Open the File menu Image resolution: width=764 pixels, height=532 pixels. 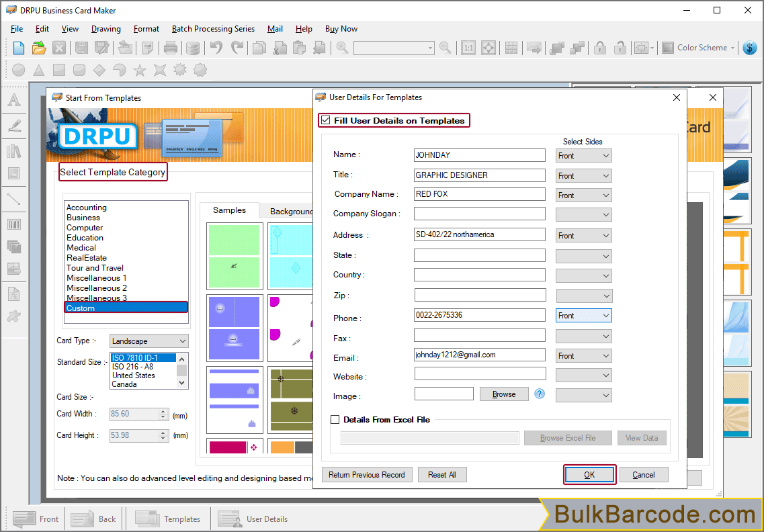(x=17, y=29)
